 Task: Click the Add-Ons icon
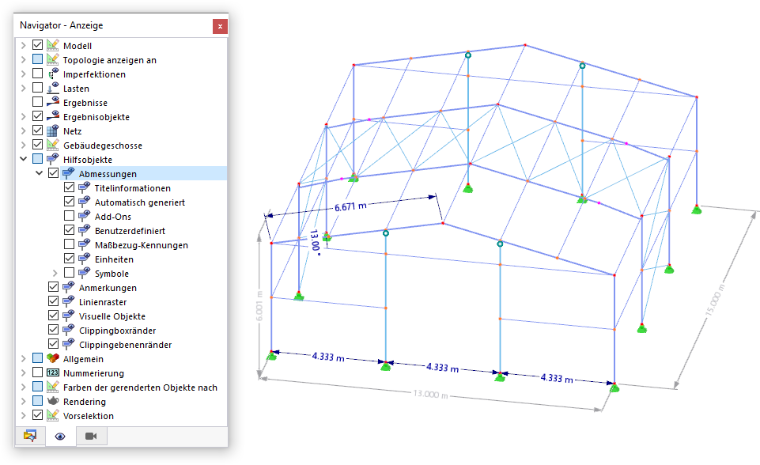pos(84,216)
